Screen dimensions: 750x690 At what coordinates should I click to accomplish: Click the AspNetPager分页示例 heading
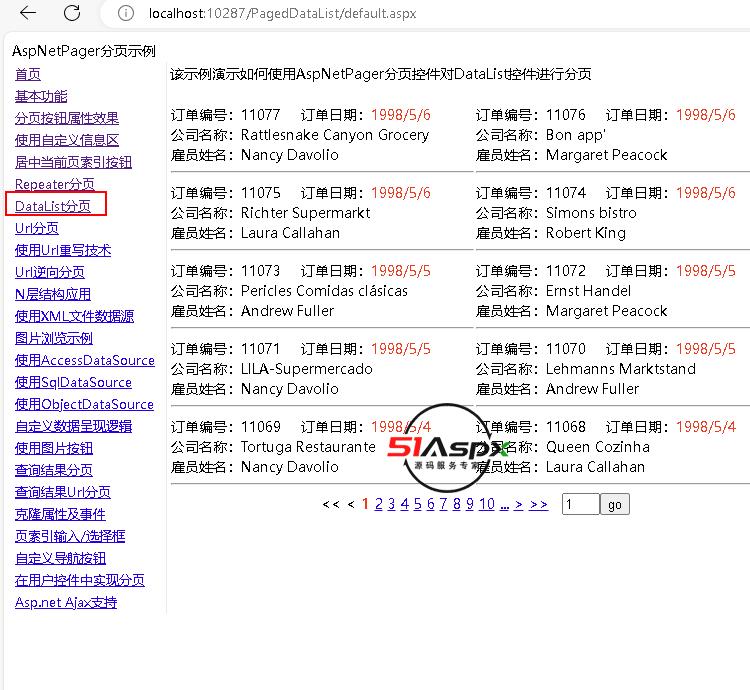(x=84, y=51)
